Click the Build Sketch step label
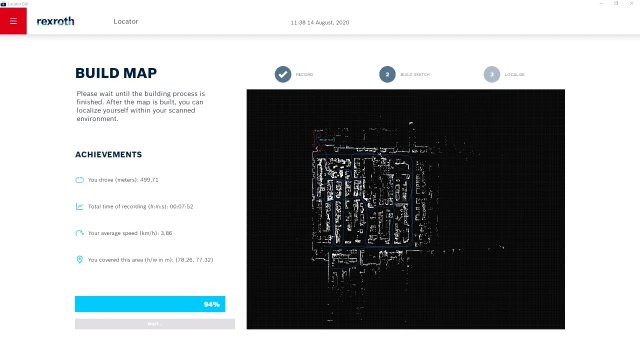This screenshot has width=640, height=360. click(x=415, y=75)
